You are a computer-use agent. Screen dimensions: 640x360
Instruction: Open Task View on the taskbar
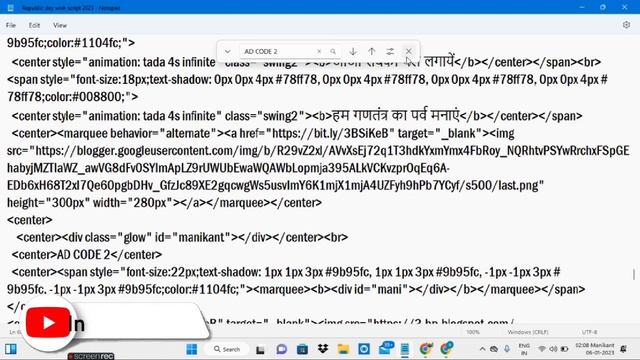(x=260, y=349)
